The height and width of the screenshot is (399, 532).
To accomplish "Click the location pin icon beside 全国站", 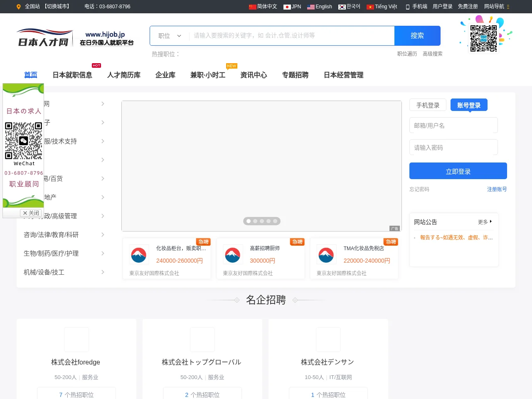I will (x=18, y=7).
